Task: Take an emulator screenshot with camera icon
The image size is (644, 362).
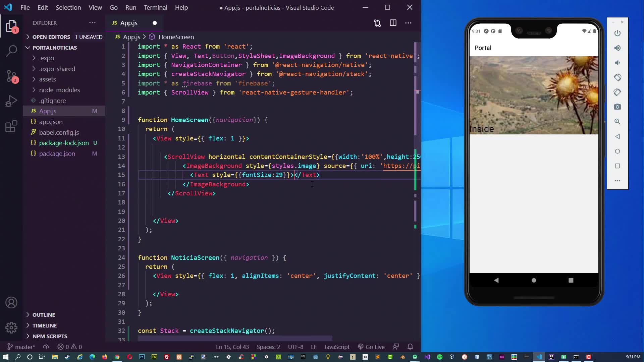Action: (x=617, y=107)
